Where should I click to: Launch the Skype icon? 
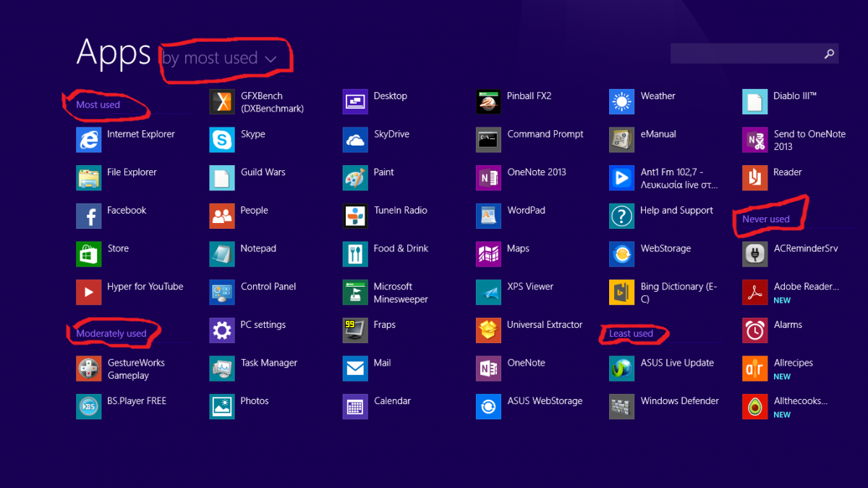(222, 140)
